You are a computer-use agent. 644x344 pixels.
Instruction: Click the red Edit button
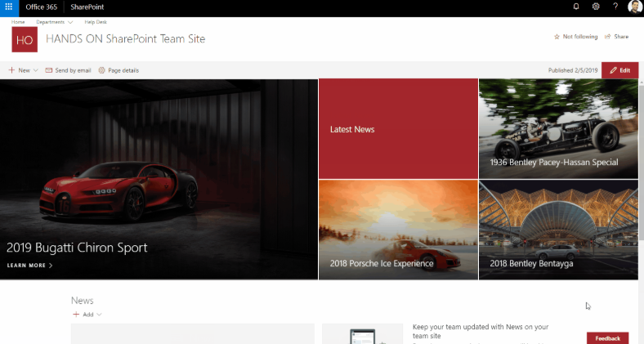tap(619, 70)
